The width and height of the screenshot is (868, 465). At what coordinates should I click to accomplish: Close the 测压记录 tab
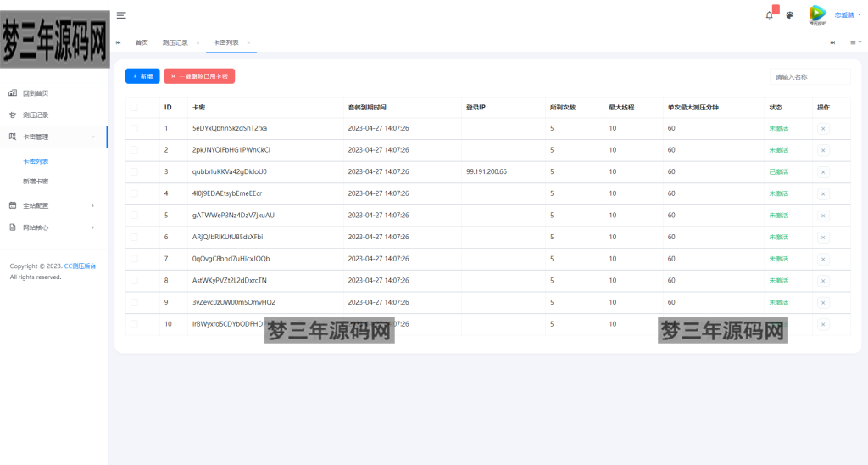pos(198,42)
